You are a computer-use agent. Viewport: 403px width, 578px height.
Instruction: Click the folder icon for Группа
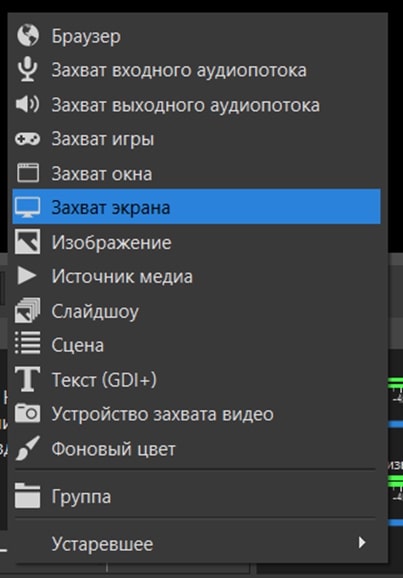[x=28, y=496]
